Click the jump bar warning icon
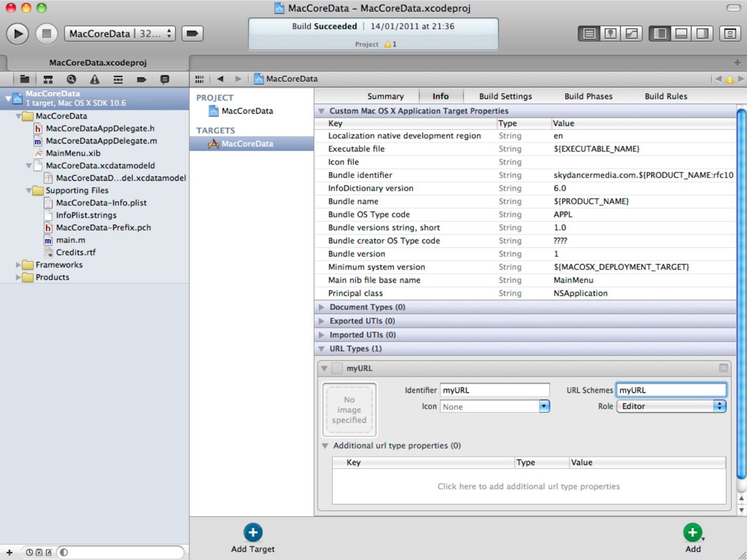 tap(729, 79)
